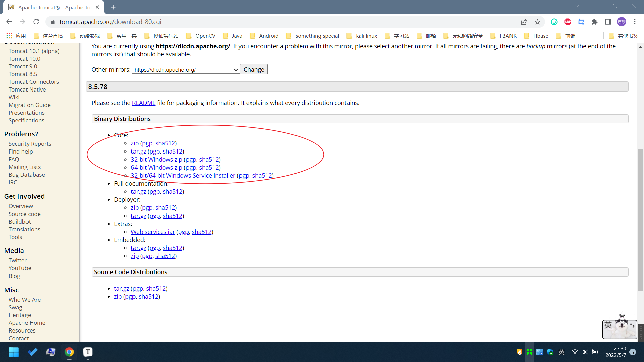Open the battery tray icon
The height and width of the screenshot is (362, 644).
pos(595,352)
